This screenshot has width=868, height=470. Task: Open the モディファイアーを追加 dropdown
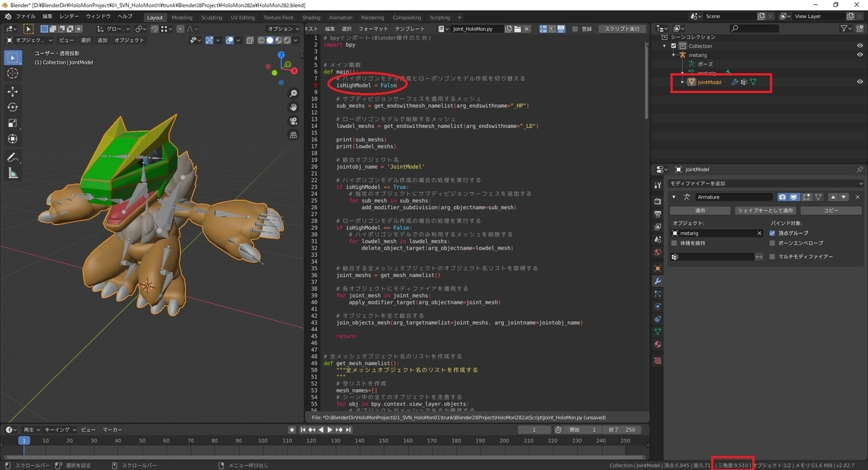click(x=765, y=184)
